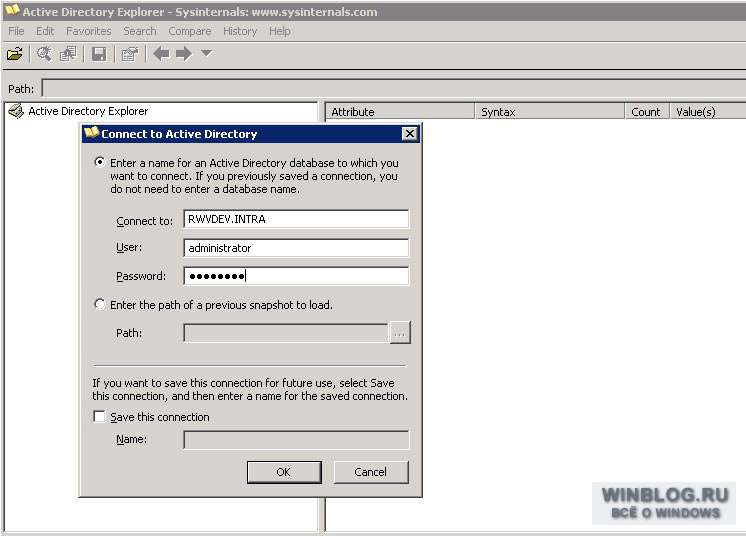Close the Connect to Active Directory dialog
Viewport: 746px width, 536px height.
click(410, 134)
